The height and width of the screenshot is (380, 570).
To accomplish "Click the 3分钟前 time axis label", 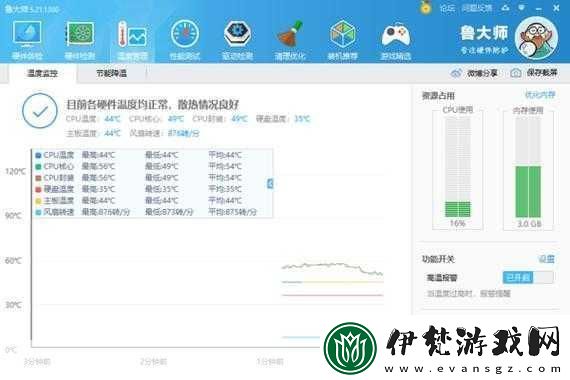I will pos(37,362).
